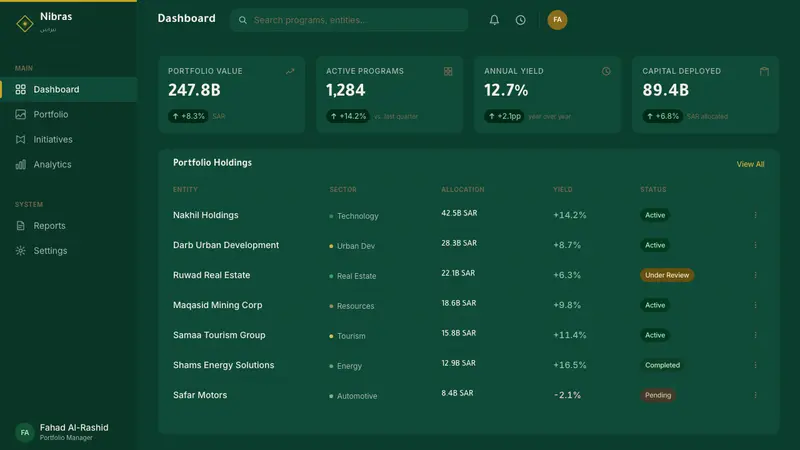Click the +14.2% active programs badge
The image size is (800, 450).
tap(348, 116)
